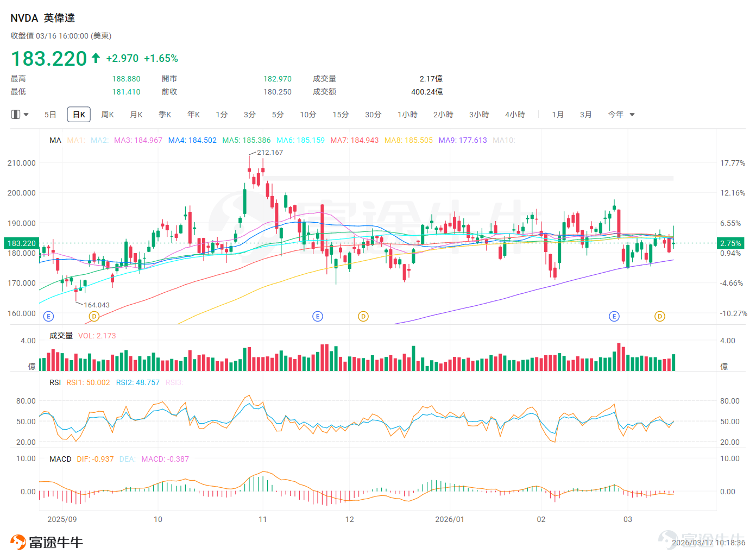This screenshot has width=756, height=560.
Task: Click the pink MACD: -0.387 value
Action: pos(165,459)
